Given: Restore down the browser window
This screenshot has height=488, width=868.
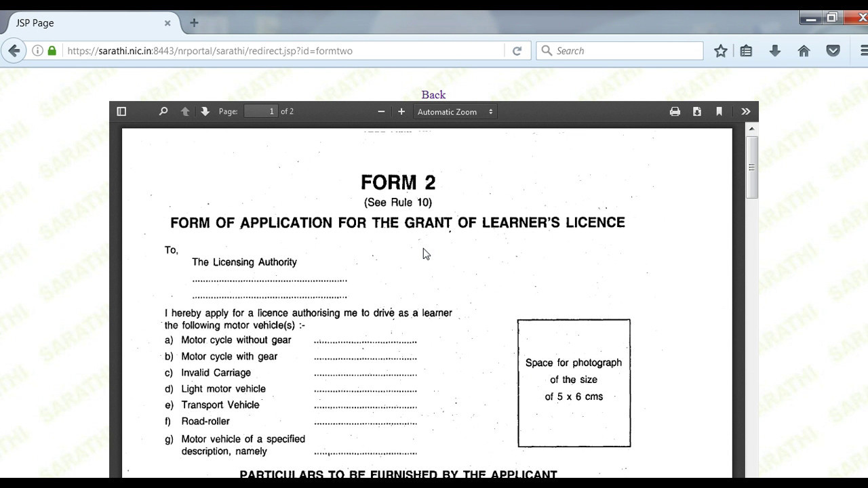Looking at the screenshot, I should tap(832, 18).
